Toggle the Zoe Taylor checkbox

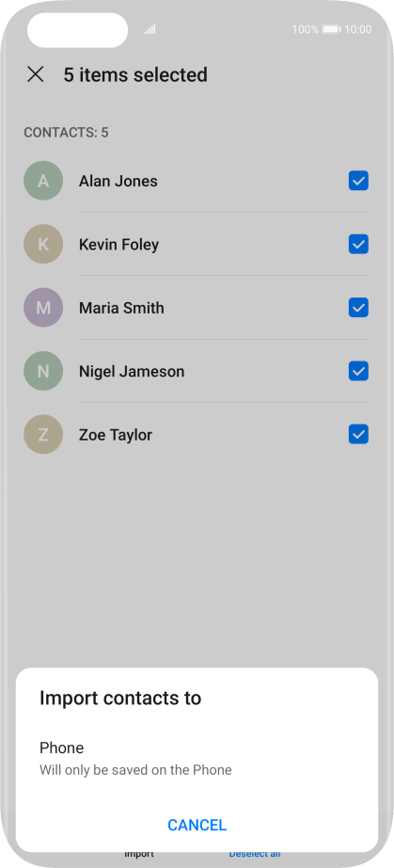tap(358, 435)
